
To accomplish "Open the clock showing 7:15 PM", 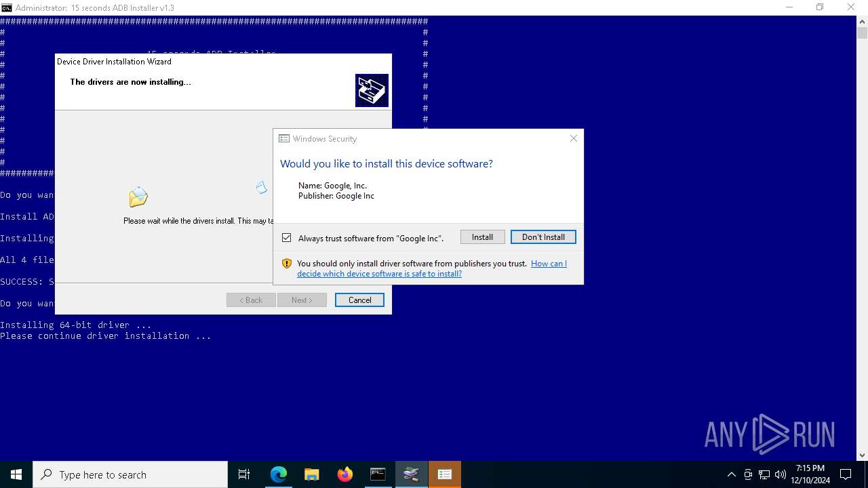I will [810, 474].
